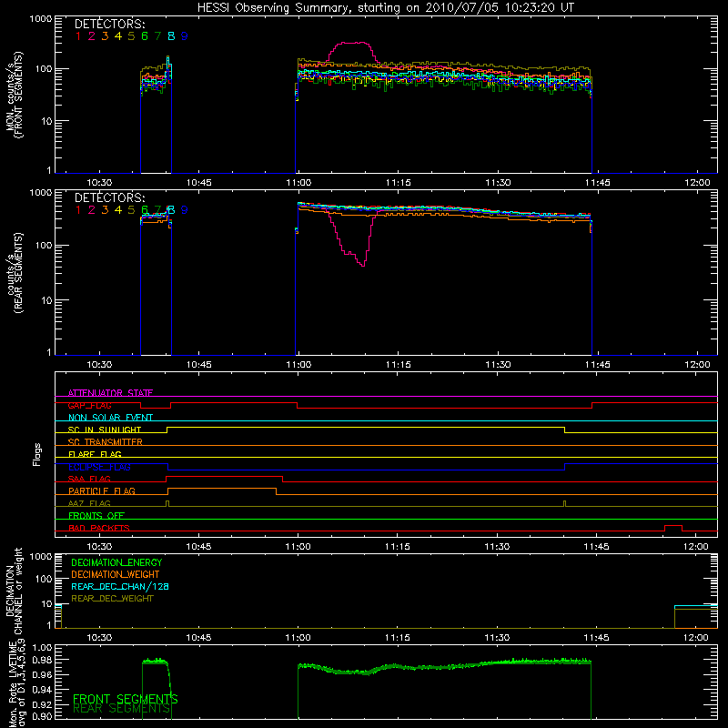Screen dimensions: 728x728
Task: Select the PARTICLE_FLAG label
Action: [102, 491]
